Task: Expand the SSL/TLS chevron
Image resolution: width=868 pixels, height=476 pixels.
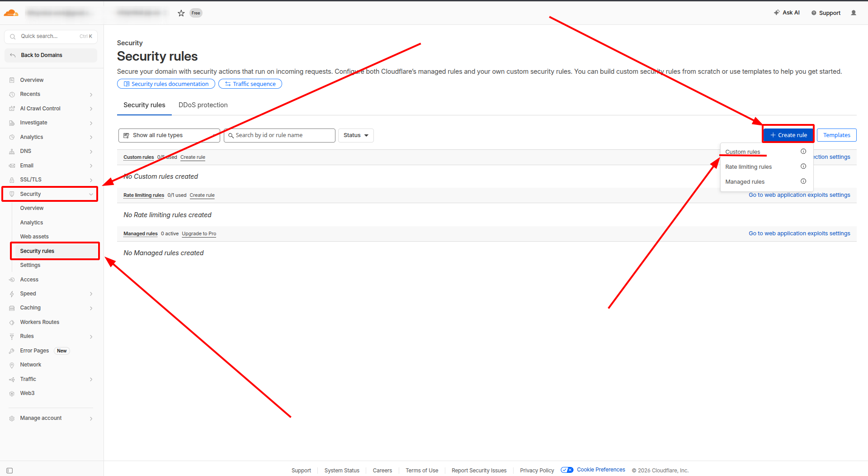Action: 91,180
